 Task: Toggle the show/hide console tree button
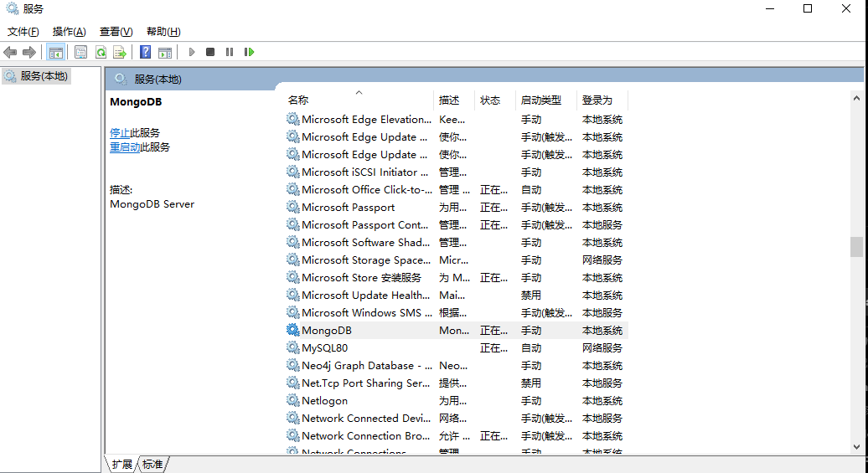(55, 52)
